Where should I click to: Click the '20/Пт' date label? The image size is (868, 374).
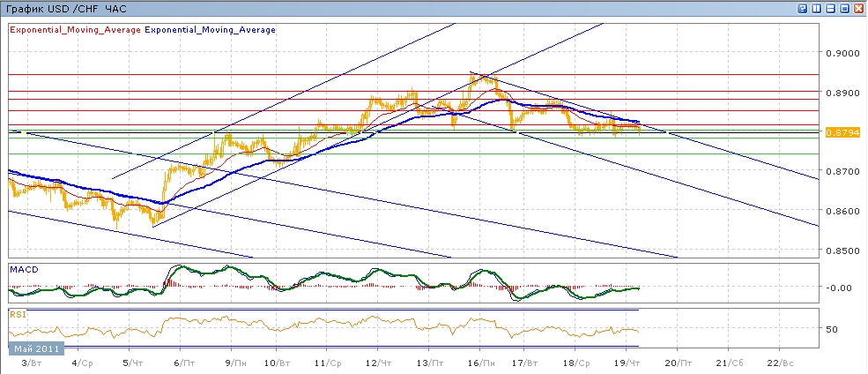coord(679,363)
